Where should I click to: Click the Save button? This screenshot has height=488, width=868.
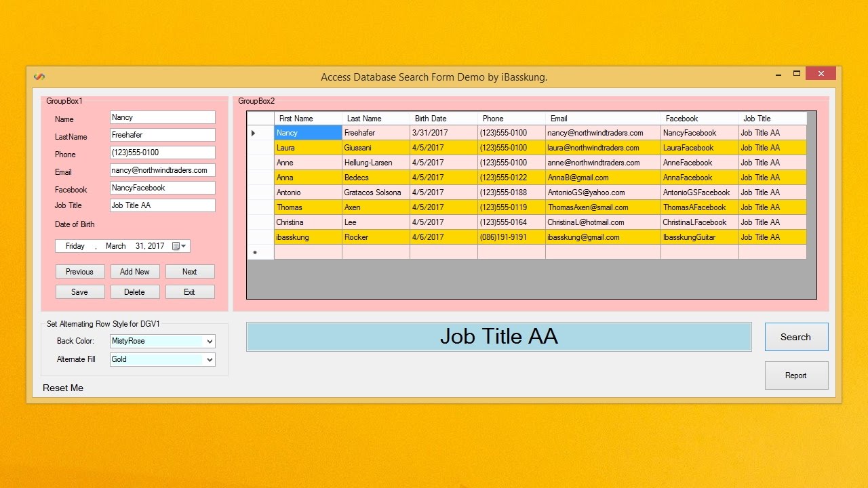point(80,292)
